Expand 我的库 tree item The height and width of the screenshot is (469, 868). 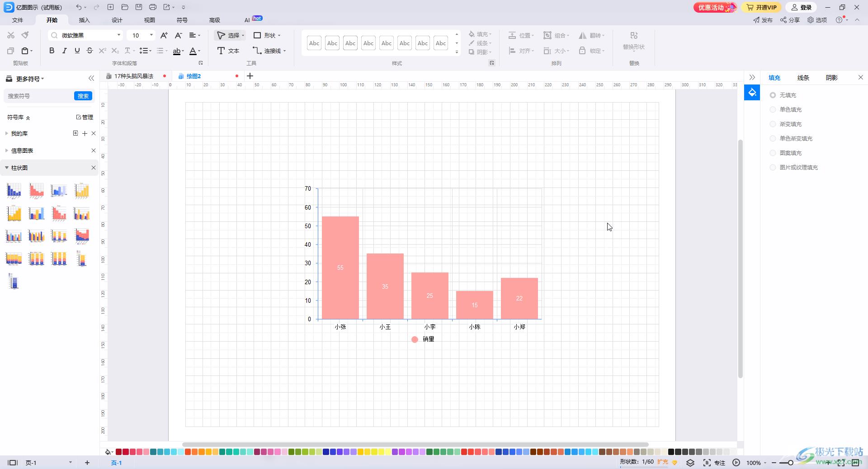click(x=7, y=133)
